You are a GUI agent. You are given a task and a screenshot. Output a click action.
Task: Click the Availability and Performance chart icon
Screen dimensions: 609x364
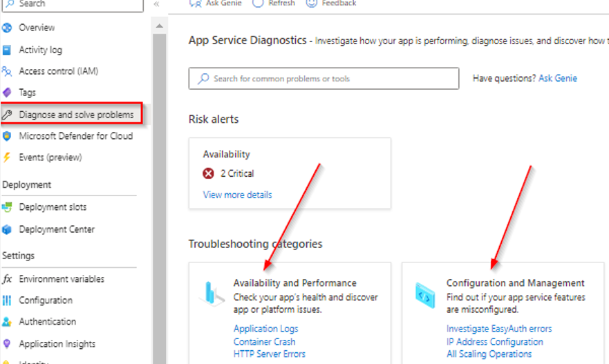pyautogui.click(x=212, y=293)
